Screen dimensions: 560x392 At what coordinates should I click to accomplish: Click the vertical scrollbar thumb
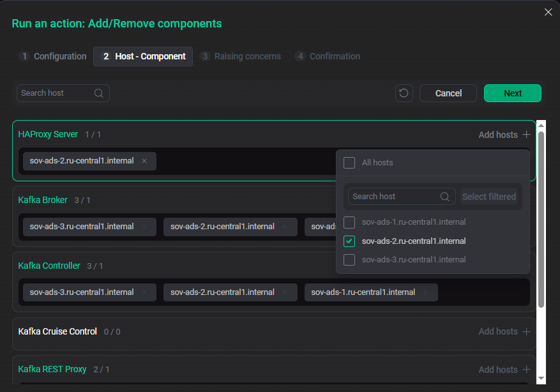point(541,220)
